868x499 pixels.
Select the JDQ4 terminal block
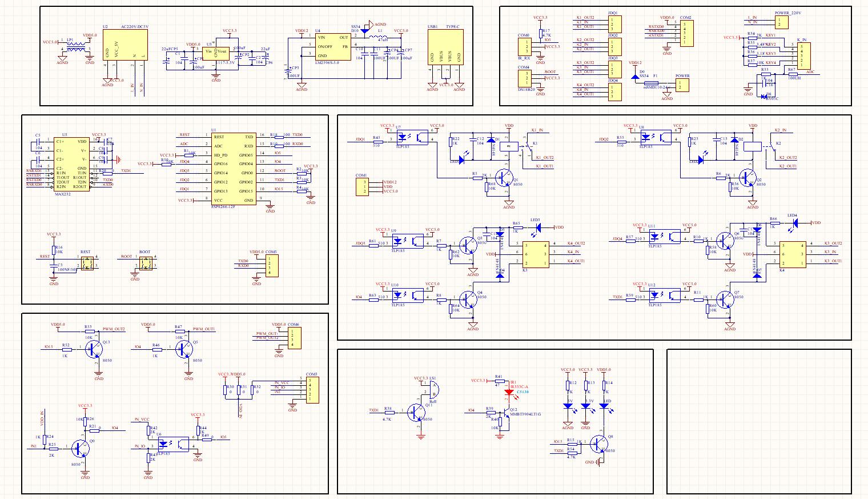click(x=615, y=91)
